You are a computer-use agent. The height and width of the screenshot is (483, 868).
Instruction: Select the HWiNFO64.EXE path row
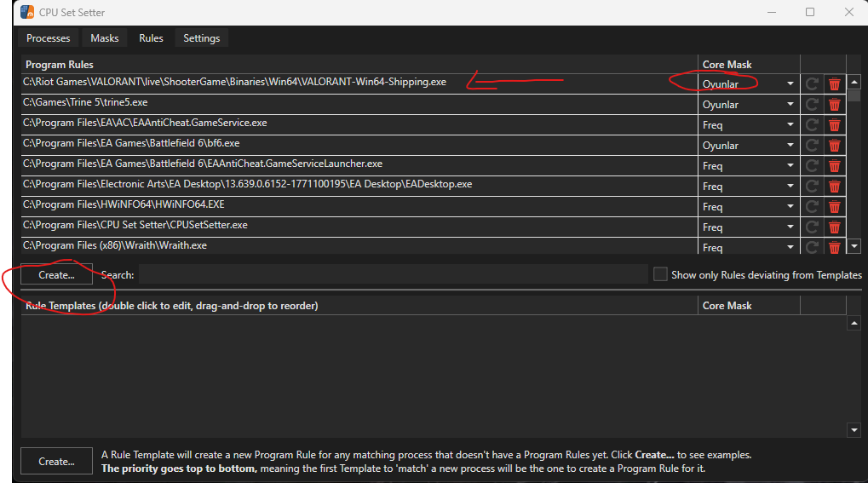(x=359, y=206)
